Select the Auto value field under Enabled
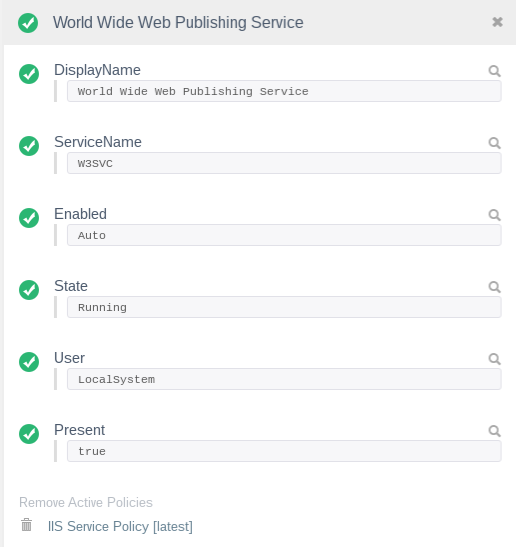This screenshot has height=547, width=516. tap(284, 235)
